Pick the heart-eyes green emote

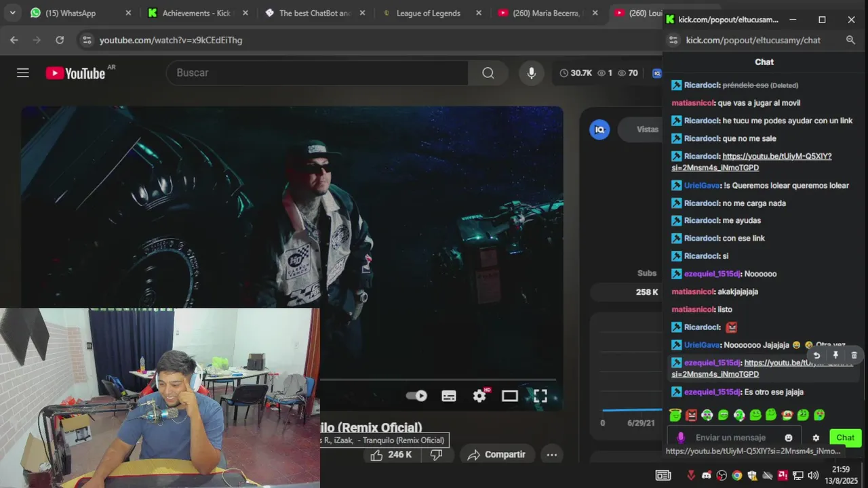(819, 415)
